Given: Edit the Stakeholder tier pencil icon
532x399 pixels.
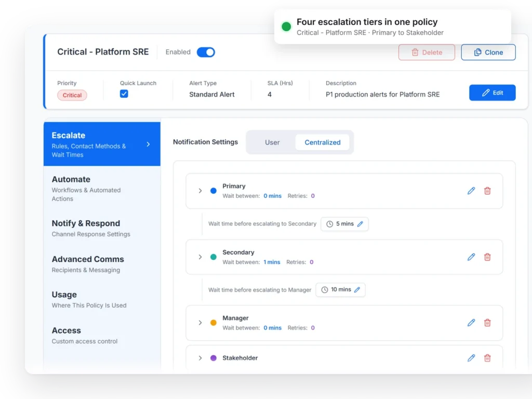Looking at the screenshot, I should click(471, 358).
